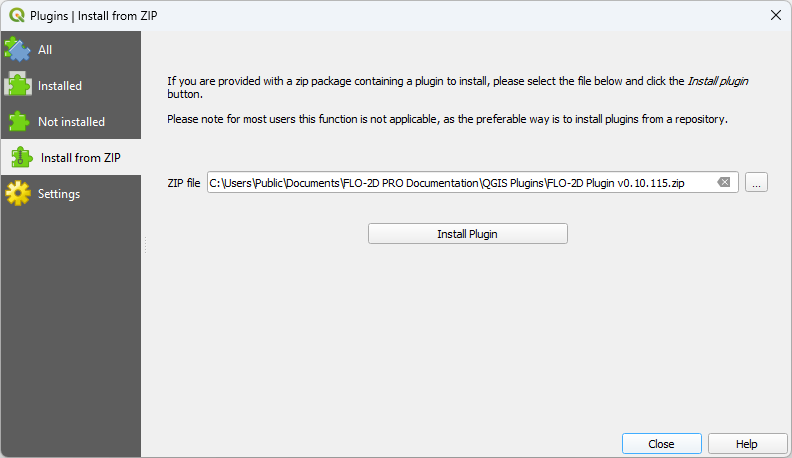Click the QGIS logo in title bar
The image size is (792, 458).
16,15
